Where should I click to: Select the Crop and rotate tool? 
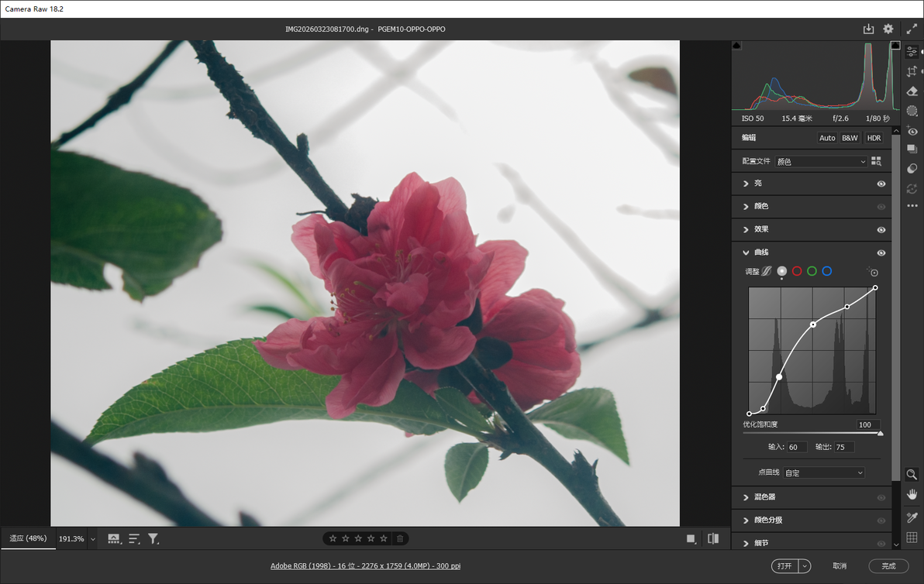click(912, 71)
